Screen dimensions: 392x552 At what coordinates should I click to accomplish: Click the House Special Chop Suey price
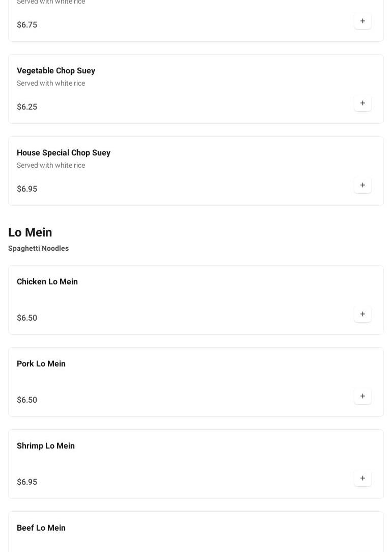click(27, 189)
